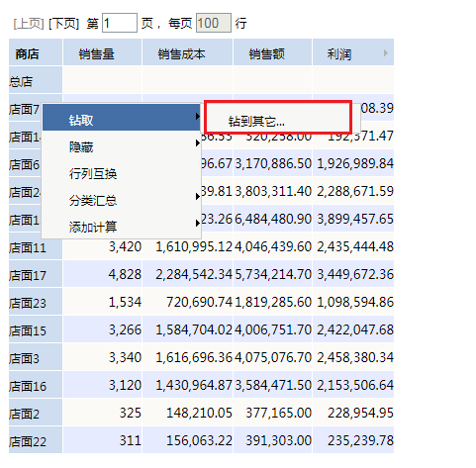Expand the 添加计算 submenu arrow
Screen dimensions: 476x468
[x=197, y=224]
